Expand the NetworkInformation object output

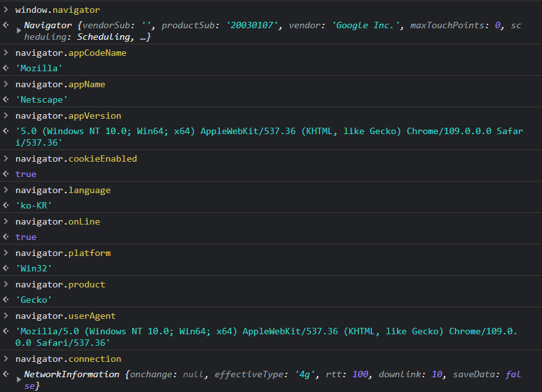19,380
